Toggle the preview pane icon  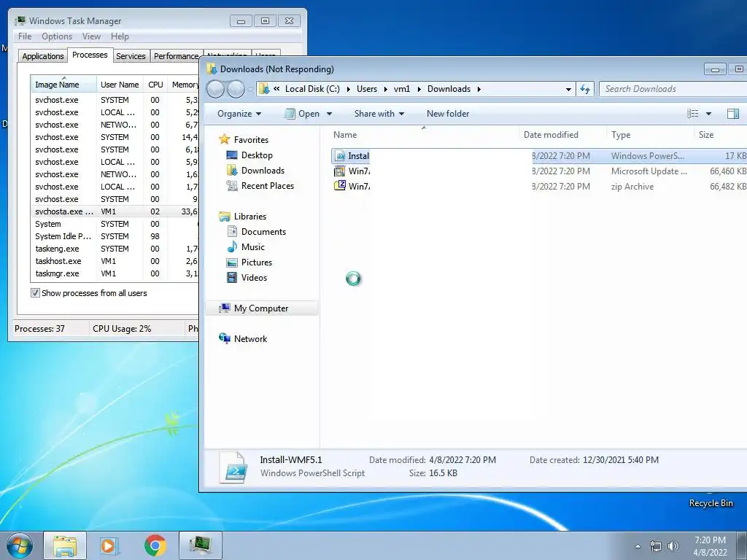tap(732, 113)
